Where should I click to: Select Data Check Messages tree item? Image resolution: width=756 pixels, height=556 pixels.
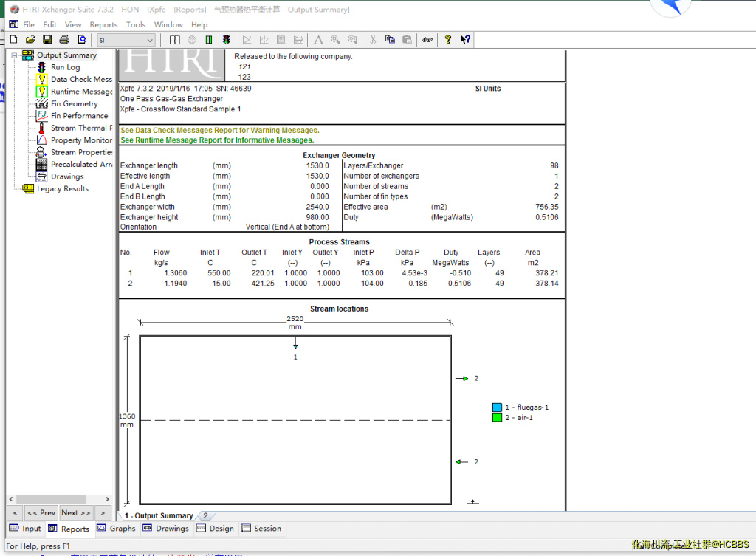[81, 79]
